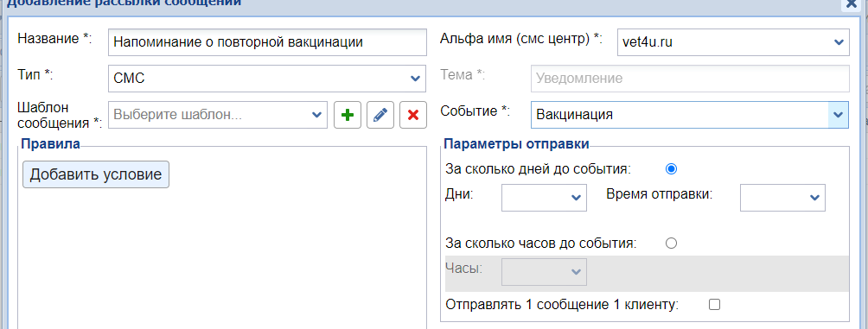Click the Параметры отправки group heading

(x=516, y=144)
